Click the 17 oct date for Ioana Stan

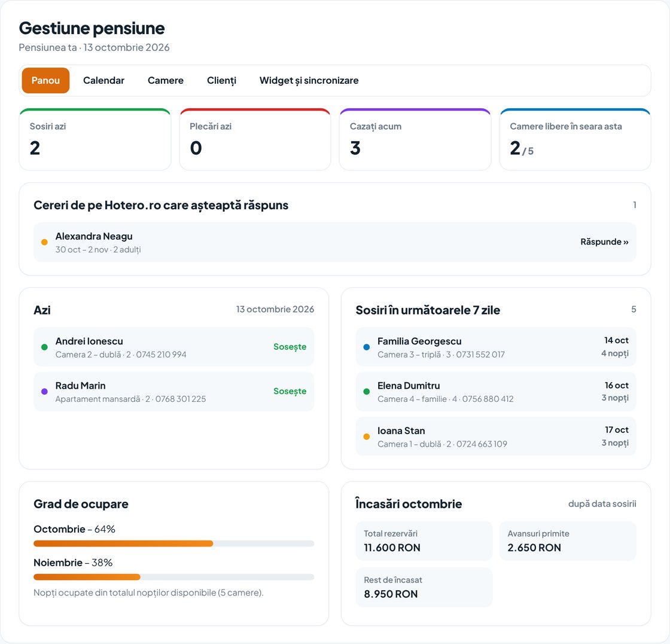tap(617, 430)
